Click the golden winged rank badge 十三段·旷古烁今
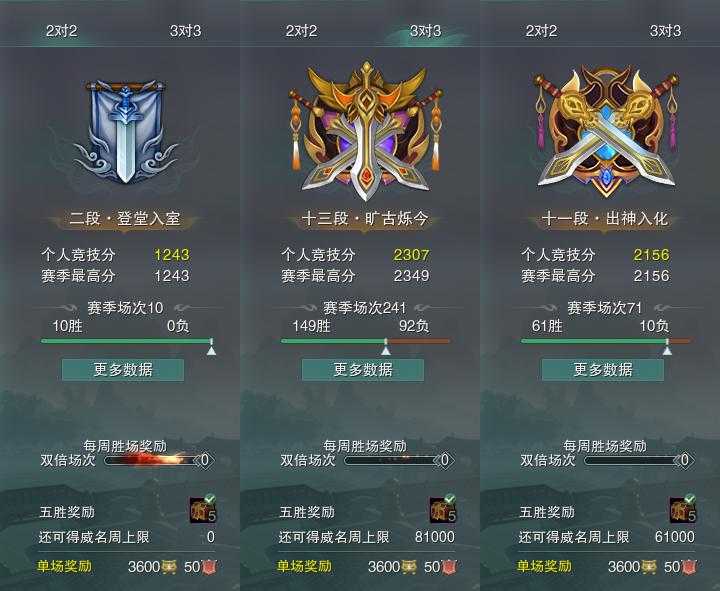 (366, 131)
